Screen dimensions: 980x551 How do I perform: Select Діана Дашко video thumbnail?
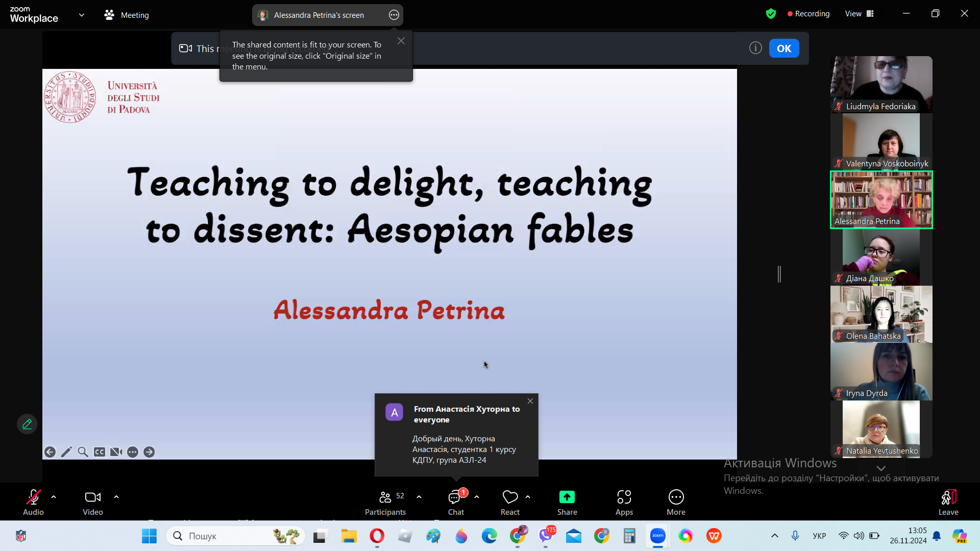(x=881, y=257)
